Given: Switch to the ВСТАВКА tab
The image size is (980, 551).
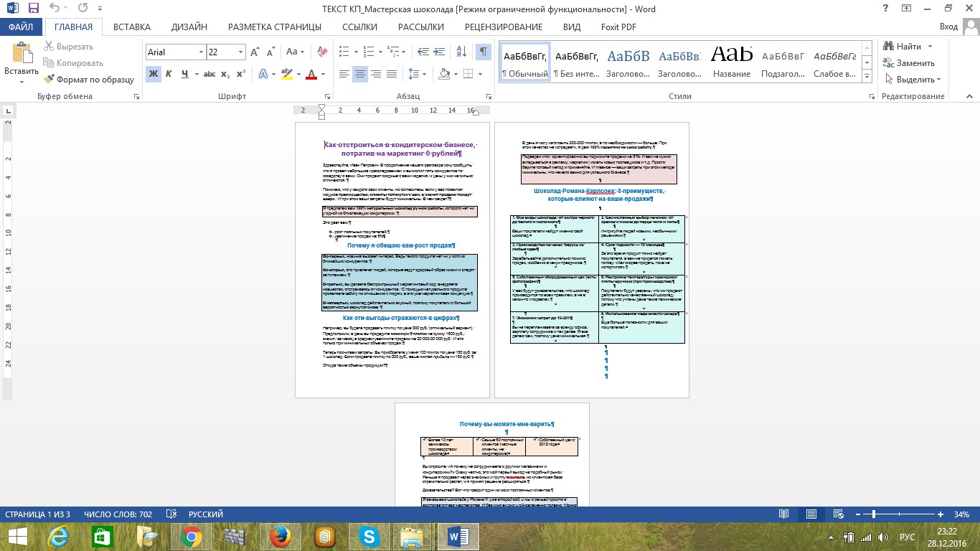Looking at the screenshot, I should coord(132,27).
